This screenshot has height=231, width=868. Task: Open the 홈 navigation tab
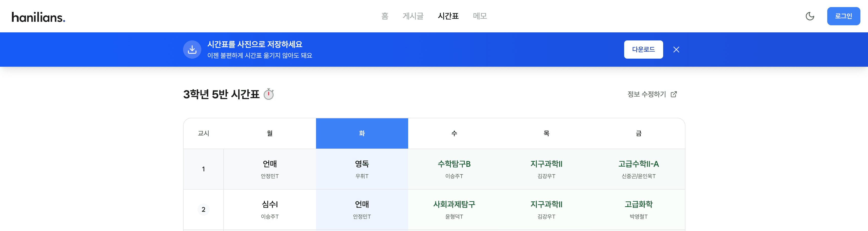pyautogui.click(x=385, y=16)
